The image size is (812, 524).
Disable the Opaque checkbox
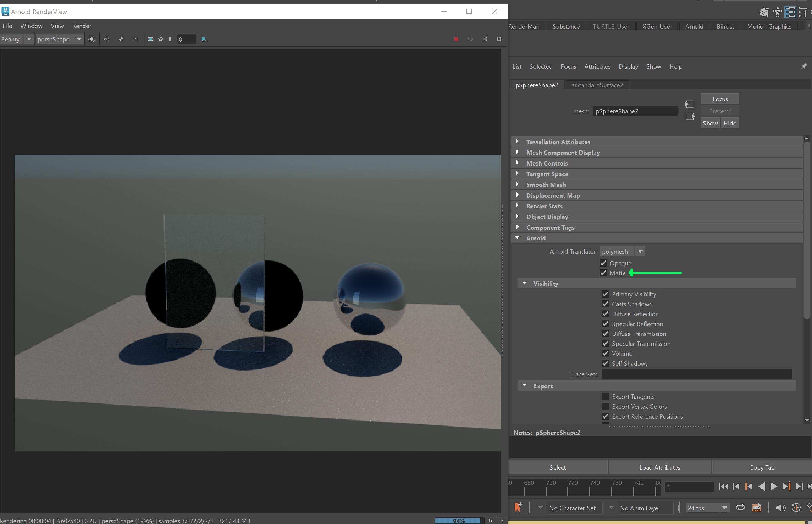pyautogui.click(x=603, y=263)
